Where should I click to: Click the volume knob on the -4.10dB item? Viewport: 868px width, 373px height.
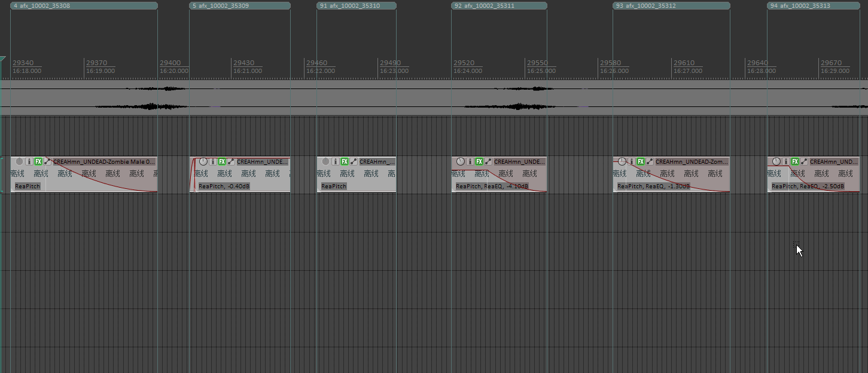[461, 161]
